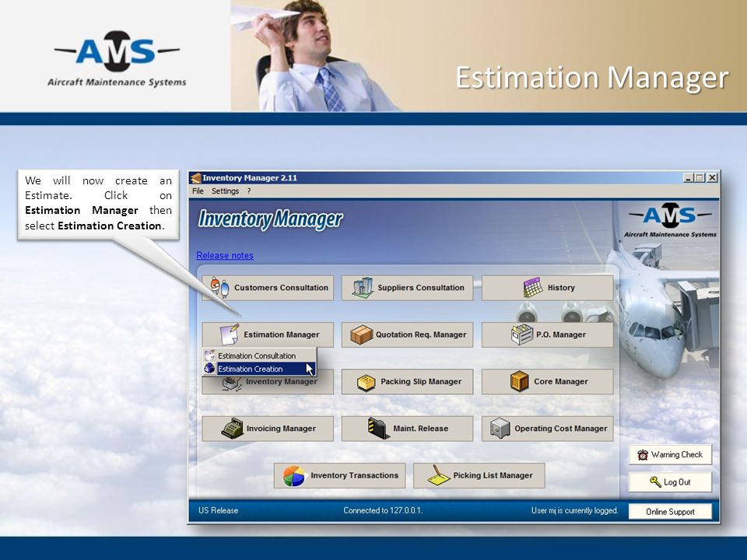Click the AMS logo inside the application window

(x=670, y=220)
